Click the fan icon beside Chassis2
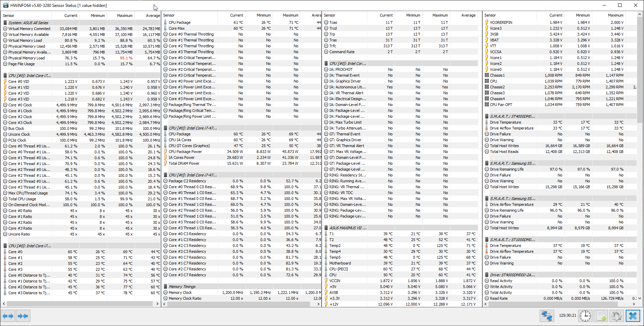Viewport: 644px width, 326px height. click(487, 87)
